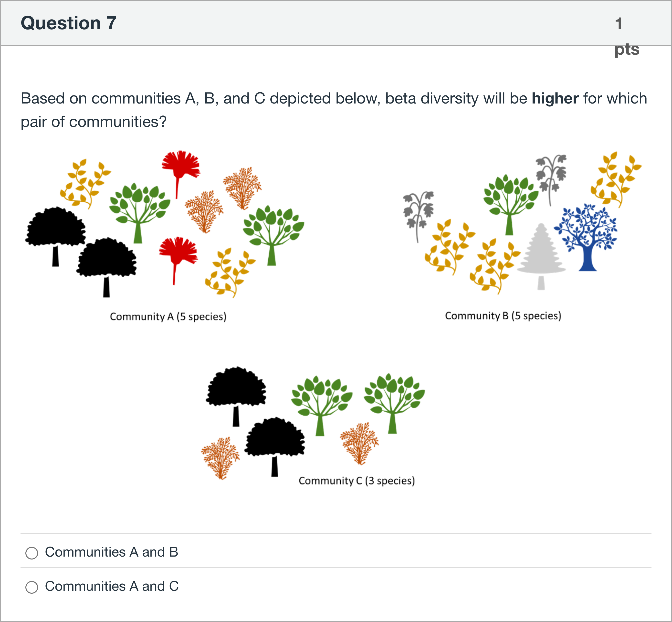Click the top-right yellow vine in Community B
Screen dimensions: 672x622
(x=616, y=180)
